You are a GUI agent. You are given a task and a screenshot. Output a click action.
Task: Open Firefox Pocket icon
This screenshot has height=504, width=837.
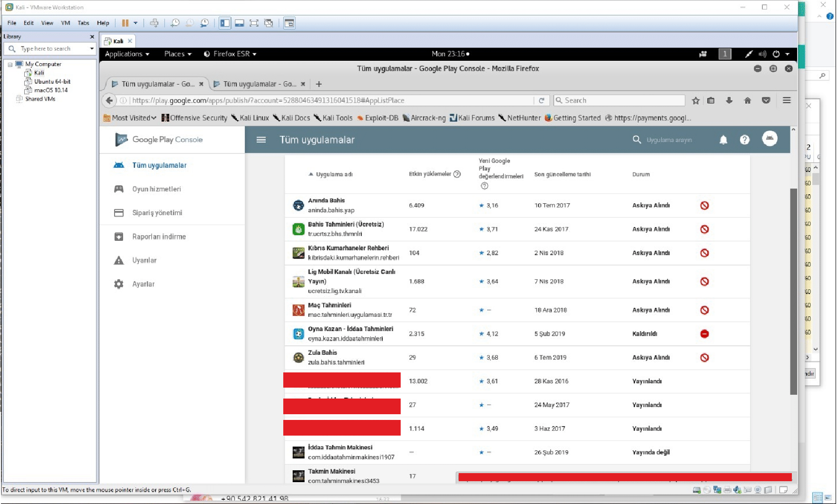tap(766, 100)
